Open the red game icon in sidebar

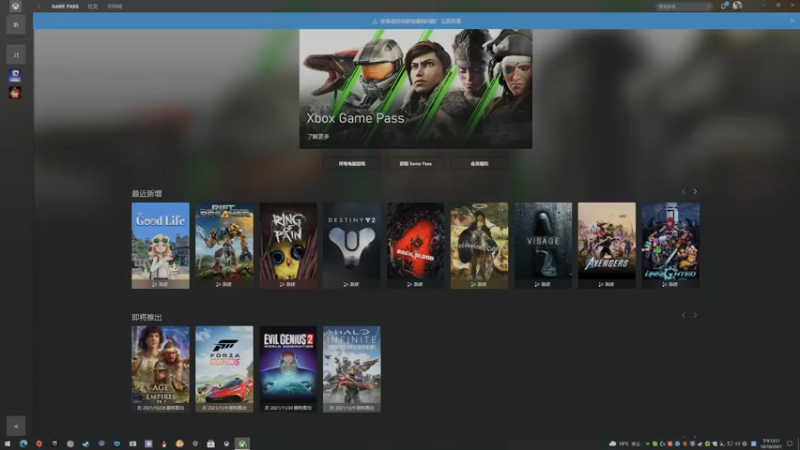[x=15, y=92]
